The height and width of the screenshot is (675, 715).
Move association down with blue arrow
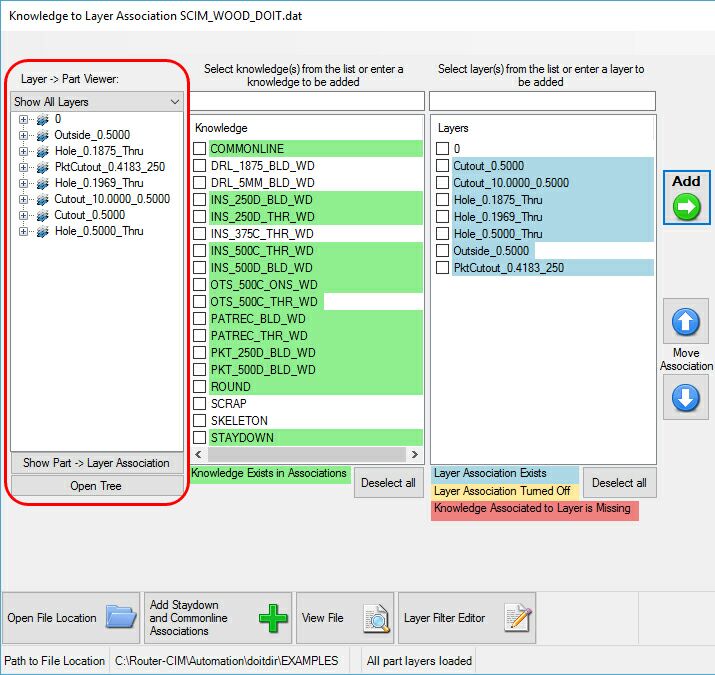tap(685, 397)
